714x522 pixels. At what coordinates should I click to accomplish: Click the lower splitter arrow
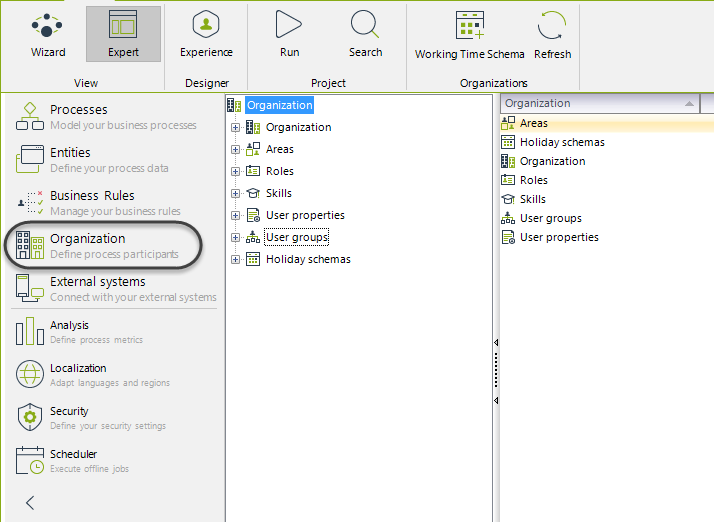click(496, 401)
